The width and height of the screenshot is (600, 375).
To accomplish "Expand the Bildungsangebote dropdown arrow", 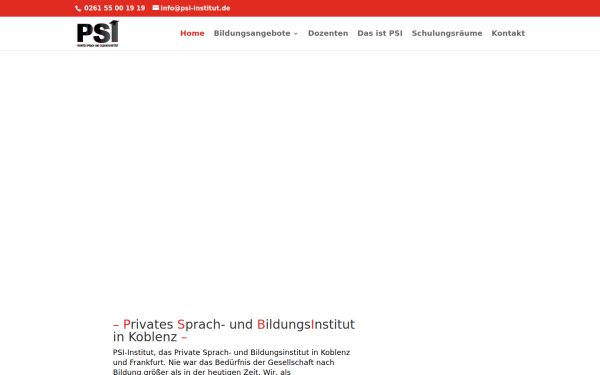I will point(295,34).
